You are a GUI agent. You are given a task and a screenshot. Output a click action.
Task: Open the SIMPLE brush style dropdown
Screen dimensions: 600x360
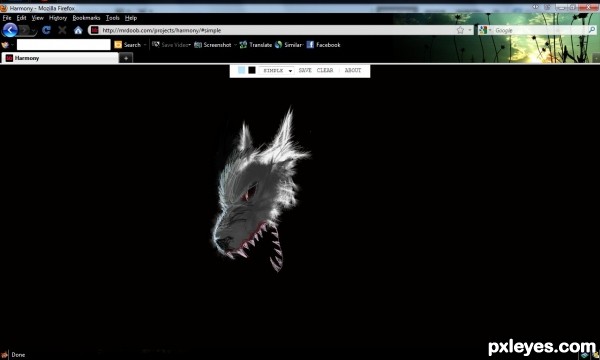277,70
